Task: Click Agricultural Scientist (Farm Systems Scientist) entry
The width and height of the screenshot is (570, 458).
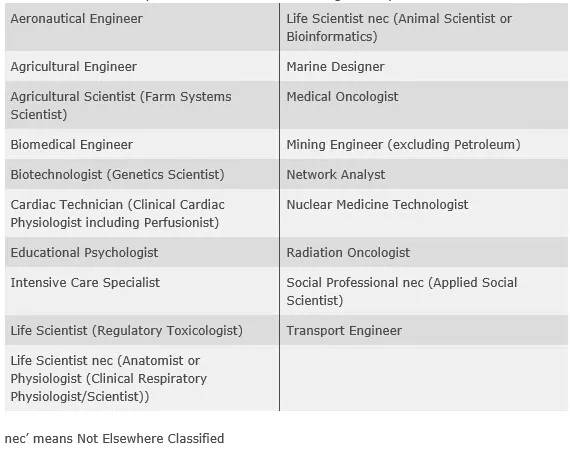Action: (x=142, y=105)
